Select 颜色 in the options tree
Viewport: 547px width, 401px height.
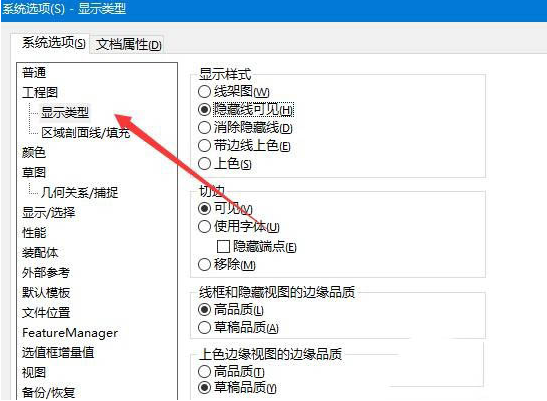pyautogui.click(x=34, y=153)
